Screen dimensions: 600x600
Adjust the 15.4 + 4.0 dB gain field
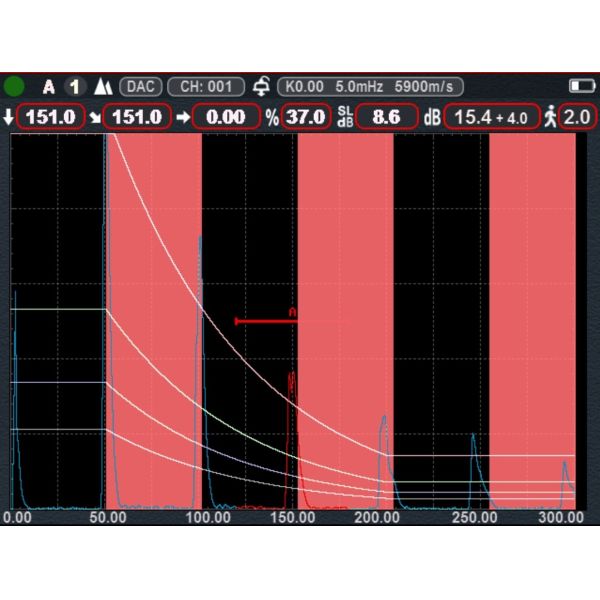click(x=490, y=117)
